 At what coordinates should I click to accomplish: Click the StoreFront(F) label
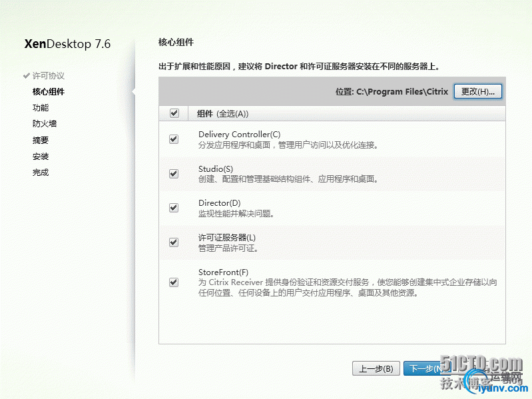tap(223, 272)
